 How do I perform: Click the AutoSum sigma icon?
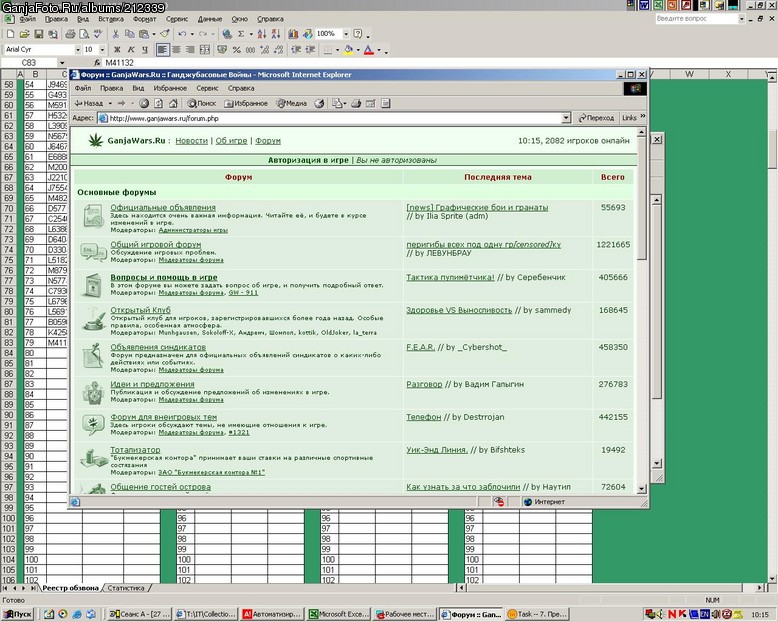[x=241, y=34]
